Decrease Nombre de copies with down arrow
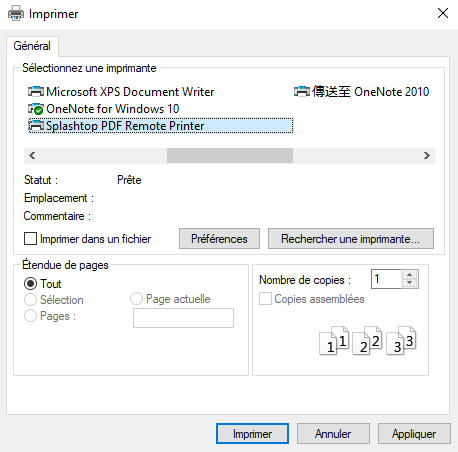The width and height of the screenshot is (458, 452). pyautogui.click(x=410, y=283)
